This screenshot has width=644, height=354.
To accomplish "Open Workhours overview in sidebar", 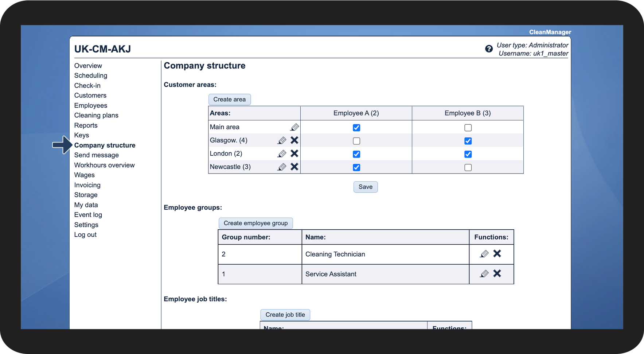I will click(x=104, y=165).
